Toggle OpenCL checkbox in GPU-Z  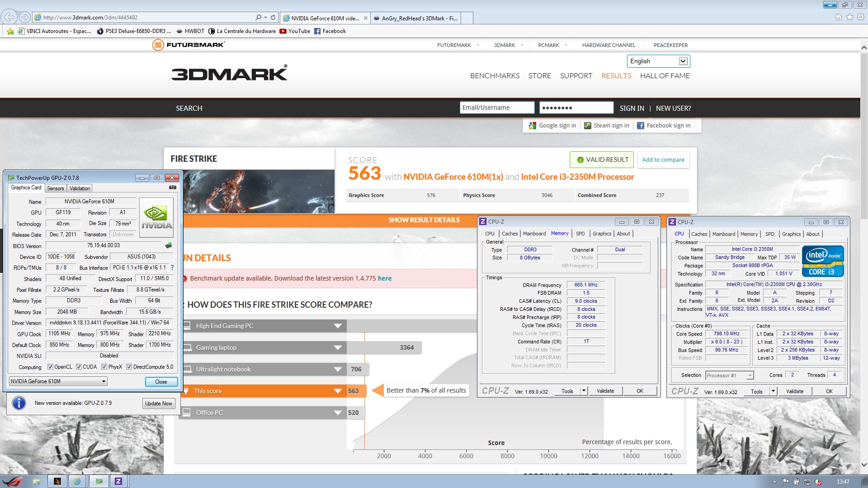50,367
